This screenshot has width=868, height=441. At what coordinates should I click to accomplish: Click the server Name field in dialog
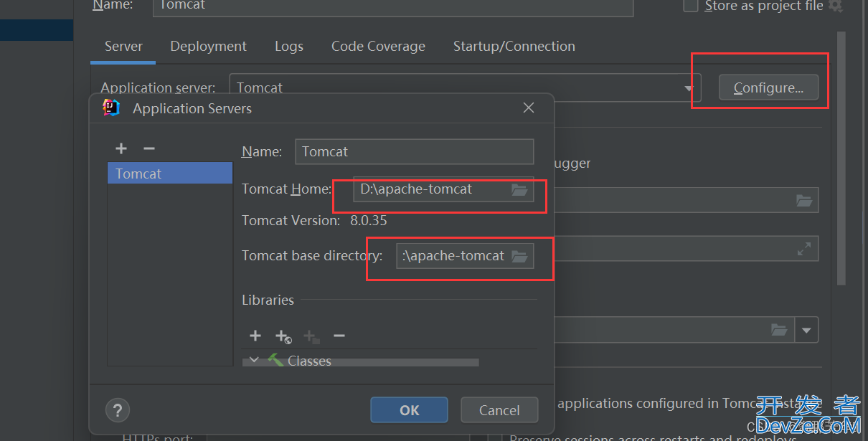(415, 151)
